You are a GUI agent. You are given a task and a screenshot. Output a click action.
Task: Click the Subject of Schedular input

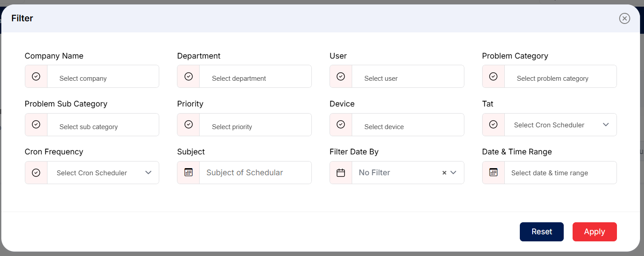pyautogui.click(x=255, y=173)
